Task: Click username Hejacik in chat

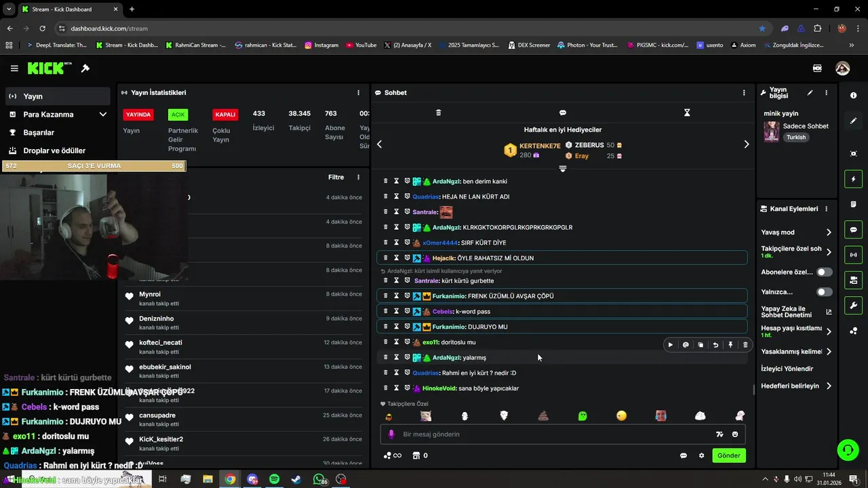Action: point(443,258)
